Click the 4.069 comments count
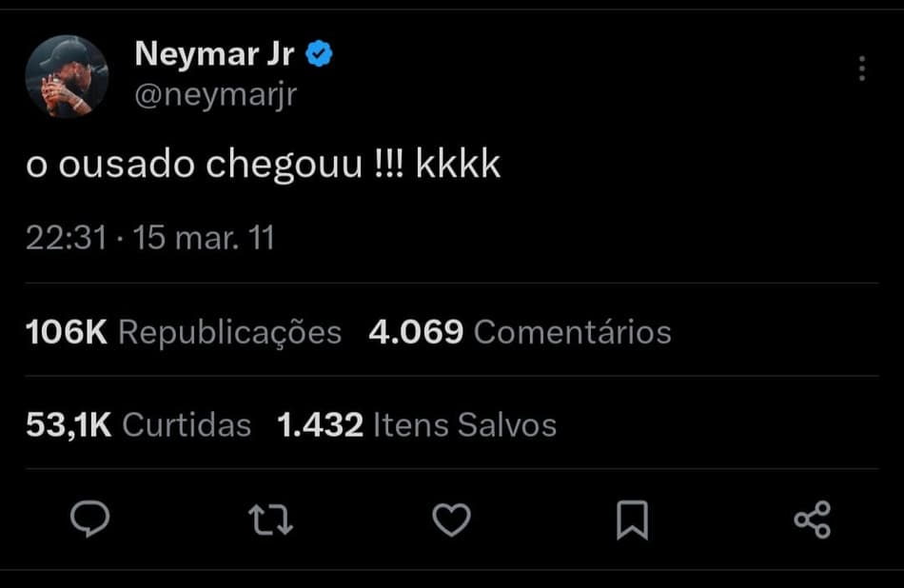 pyautogui.click(x=416, y=332)
